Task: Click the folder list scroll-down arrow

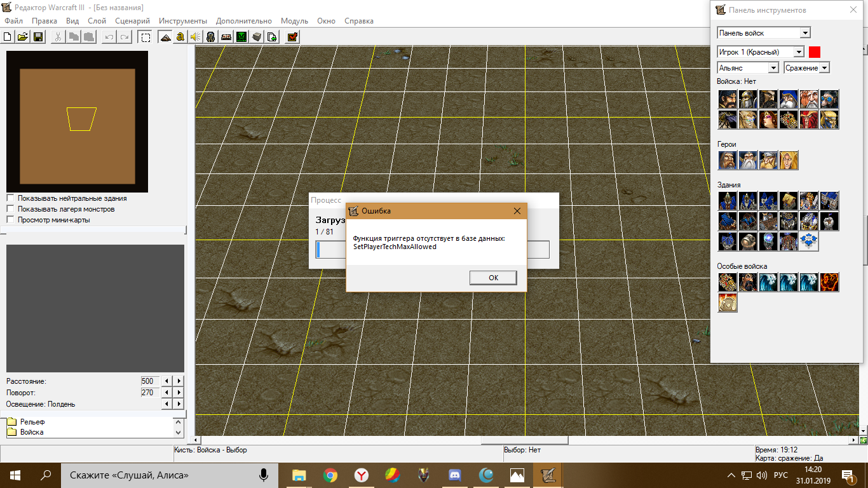Action: pos(178,432)
